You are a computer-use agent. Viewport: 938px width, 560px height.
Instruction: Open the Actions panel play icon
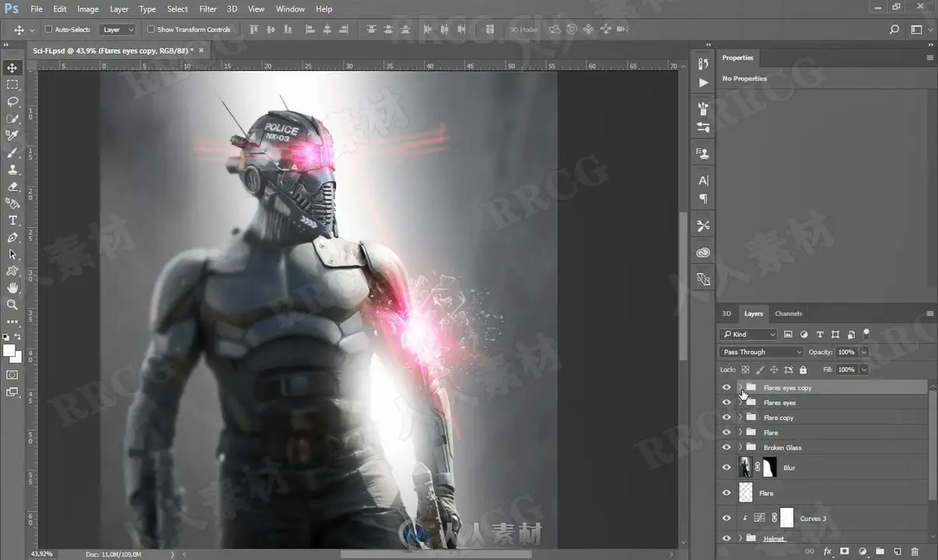click(x=703, y=82)
